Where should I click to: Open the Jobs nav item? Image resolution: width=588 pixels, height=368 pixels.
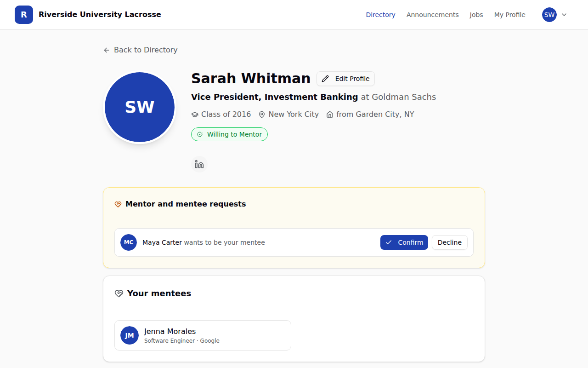pyautogui.click(x=476, y=15)
